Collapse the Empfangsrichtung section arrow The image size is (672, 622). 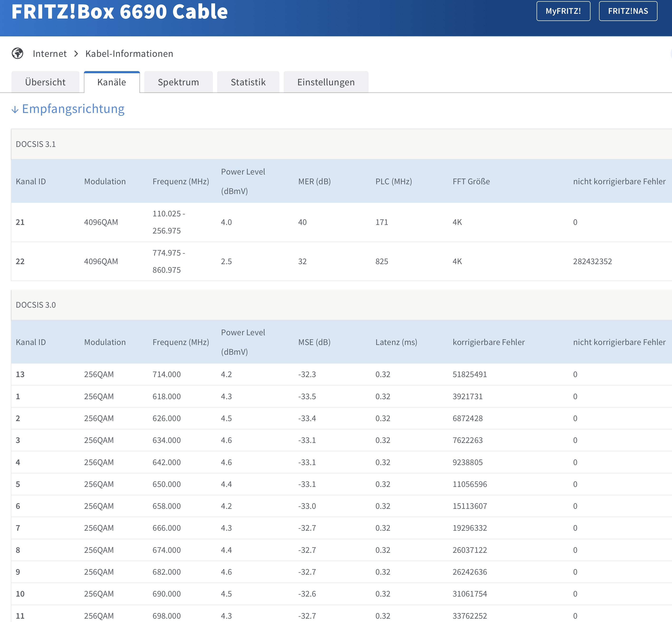click(15, 109)
